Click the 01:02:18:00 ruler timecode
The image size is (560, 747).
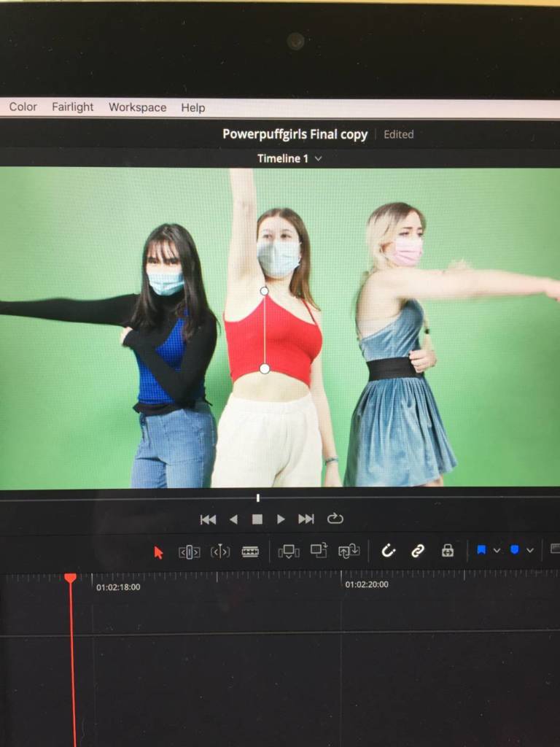click(118, 587)
